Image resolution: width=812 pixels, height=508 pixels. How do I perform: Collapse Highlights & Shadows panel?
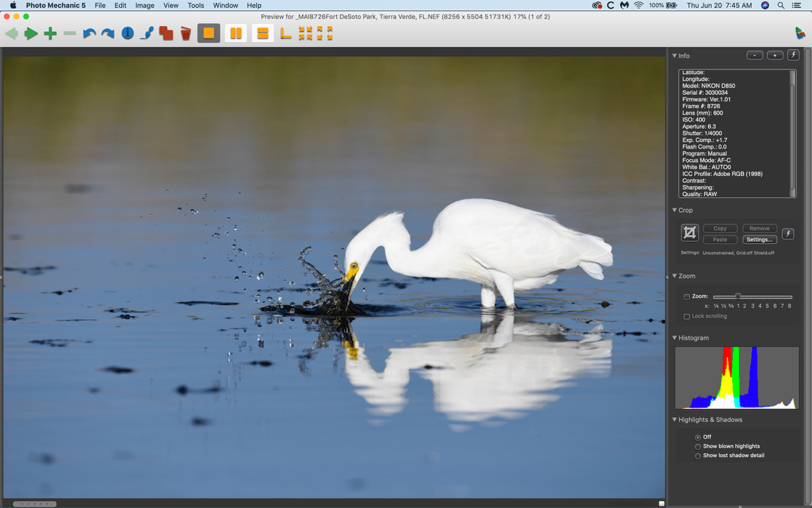click(x=675, y=419)
